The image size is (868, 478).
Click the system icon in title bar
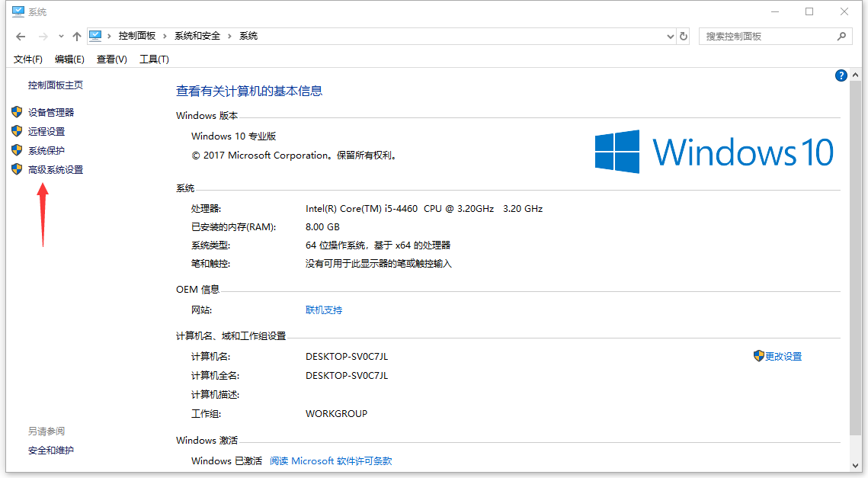click(x=18, y=11)
